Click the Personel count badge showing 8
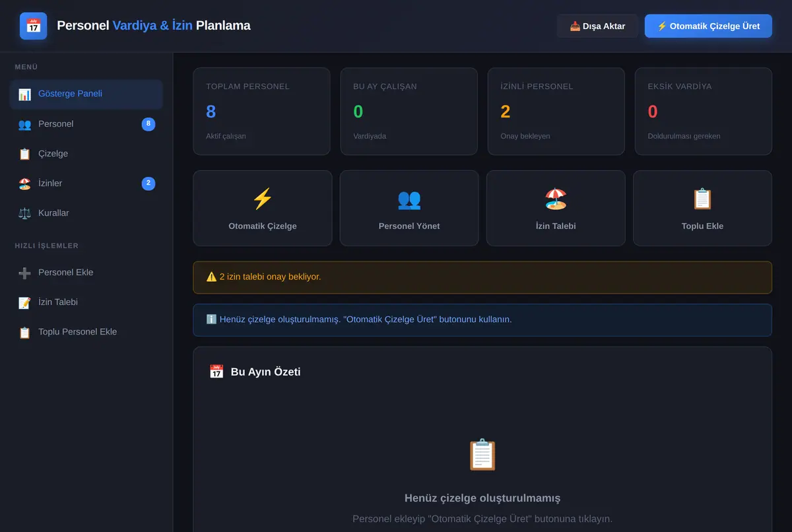792x532 pixels. 148,124
